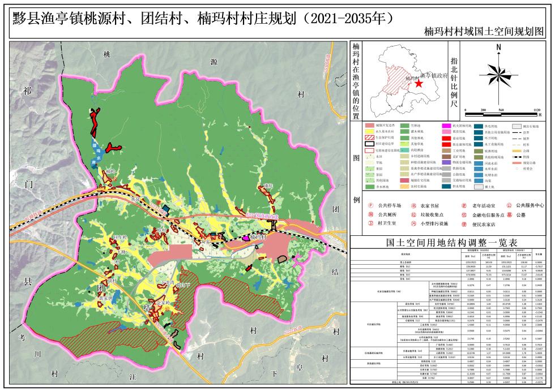Select the red hatched 生态保护红线 swatch
Image resolution: width=555 pixels, height=392 pixels.
pyautogui.click(x=370, y=138)
